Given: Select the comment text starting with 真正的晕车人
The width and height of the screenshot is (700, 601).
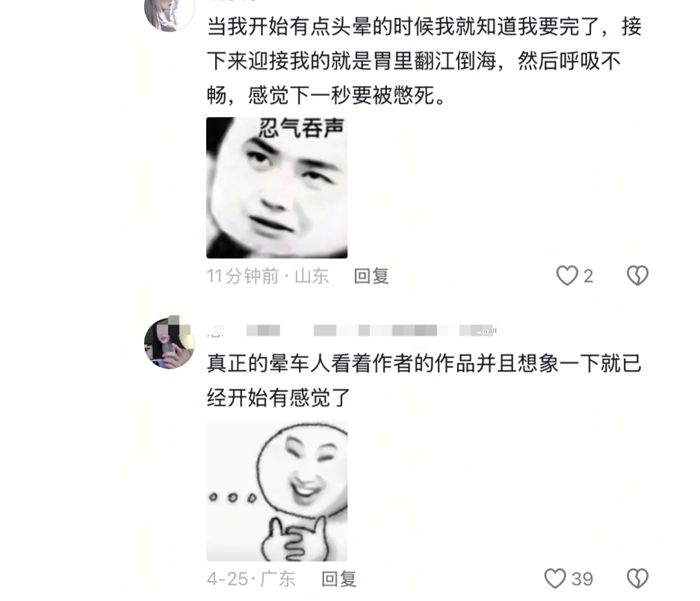Looking at the screenshot, I should pos(424,380).
